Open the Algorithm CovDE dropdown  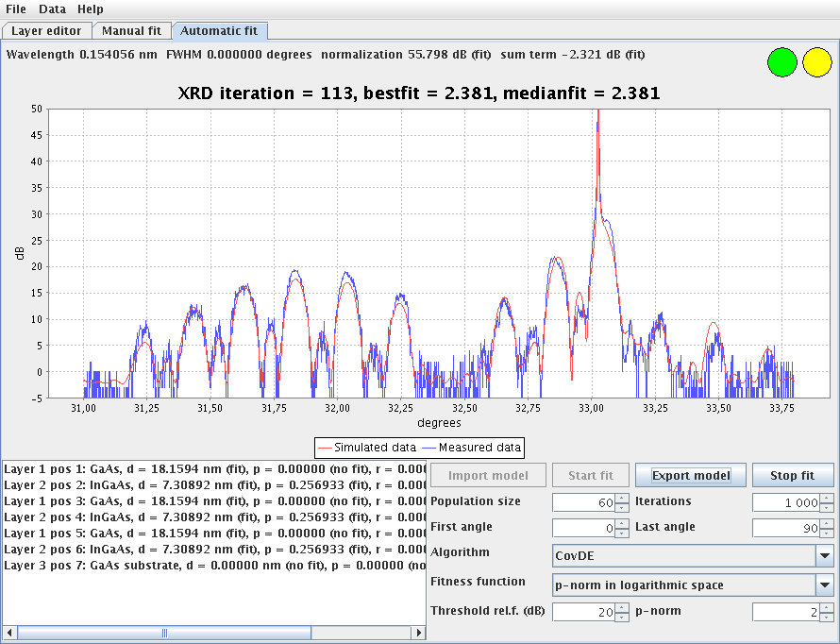(824, 556)
